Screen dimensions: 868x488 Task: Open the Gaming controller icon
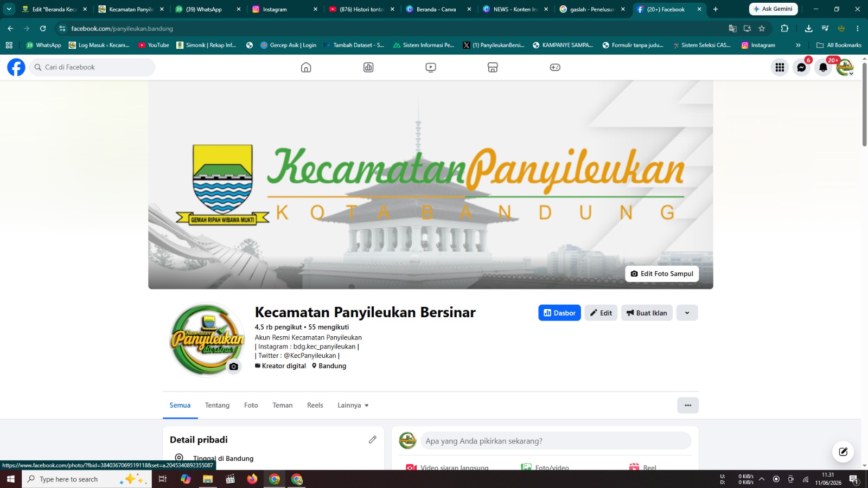point(555,67)
